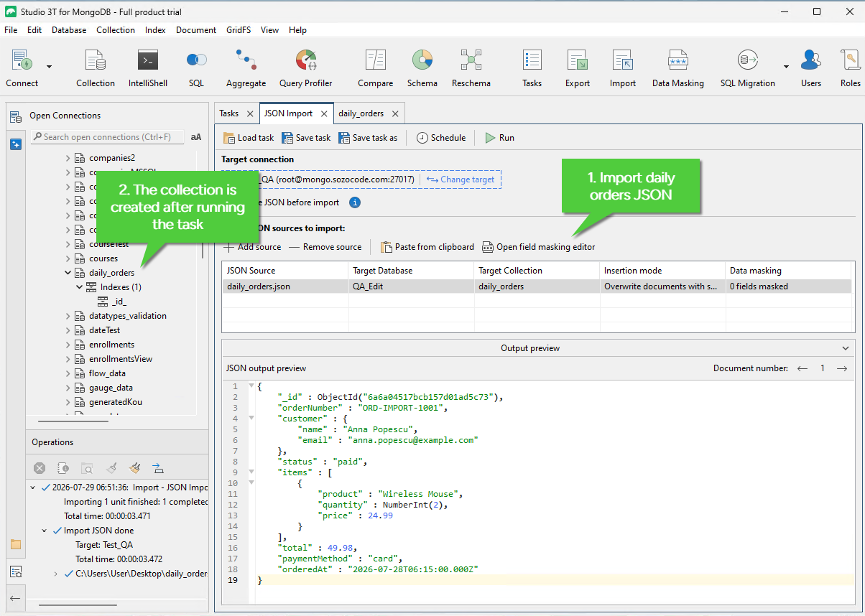
Task: Click the Clear all operations broom icon
Action: pyautogui.click(x=134, y=468)
